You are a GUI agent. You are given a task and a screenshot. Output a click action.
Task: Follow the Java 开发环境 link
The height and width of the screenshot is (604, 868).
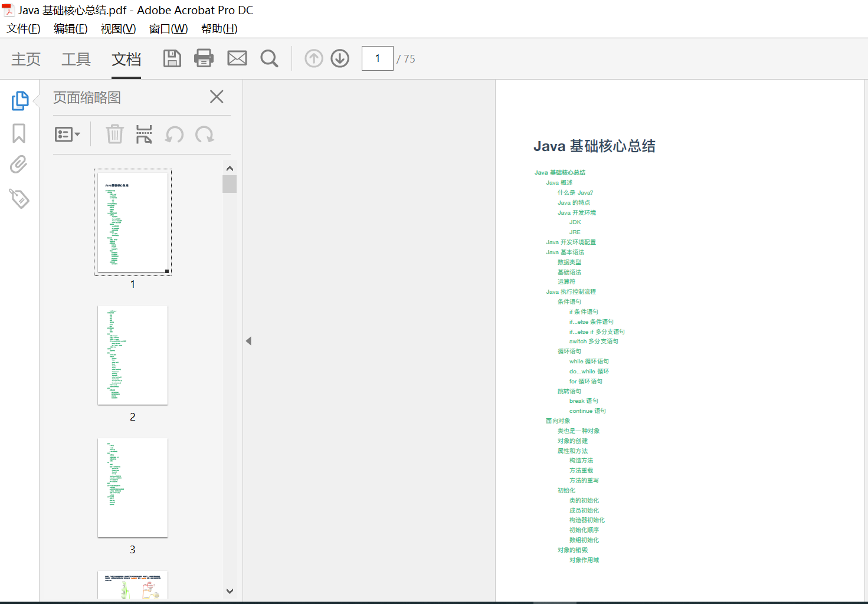[x=577, y=213]
